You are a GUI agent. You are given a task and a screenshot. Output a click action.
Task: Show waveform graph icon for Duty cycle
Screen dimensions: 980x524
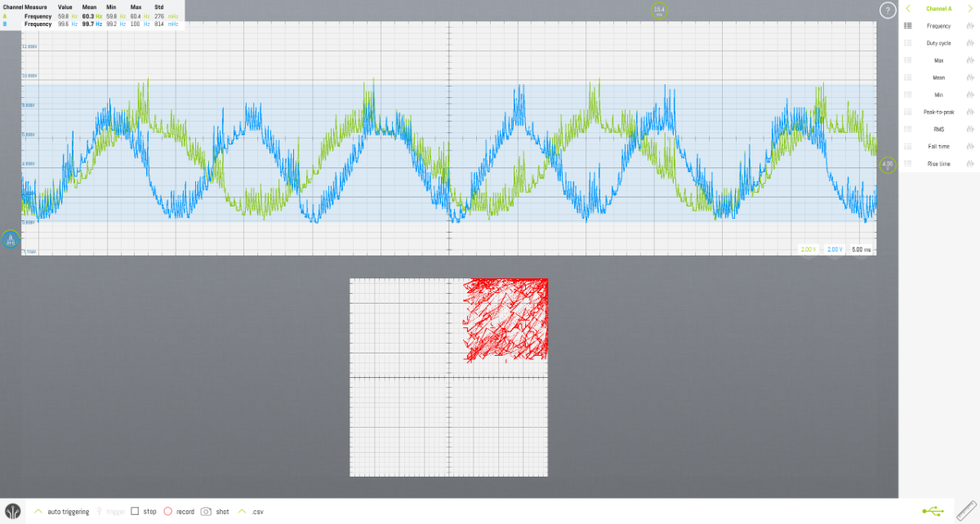tap(970, 43)
